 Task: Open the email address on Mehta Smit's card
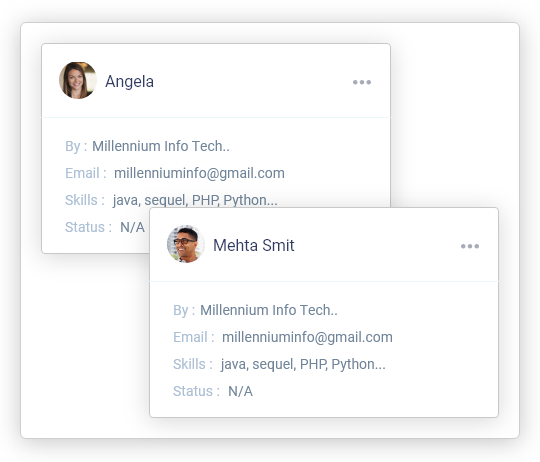click(x=307, y=337)
